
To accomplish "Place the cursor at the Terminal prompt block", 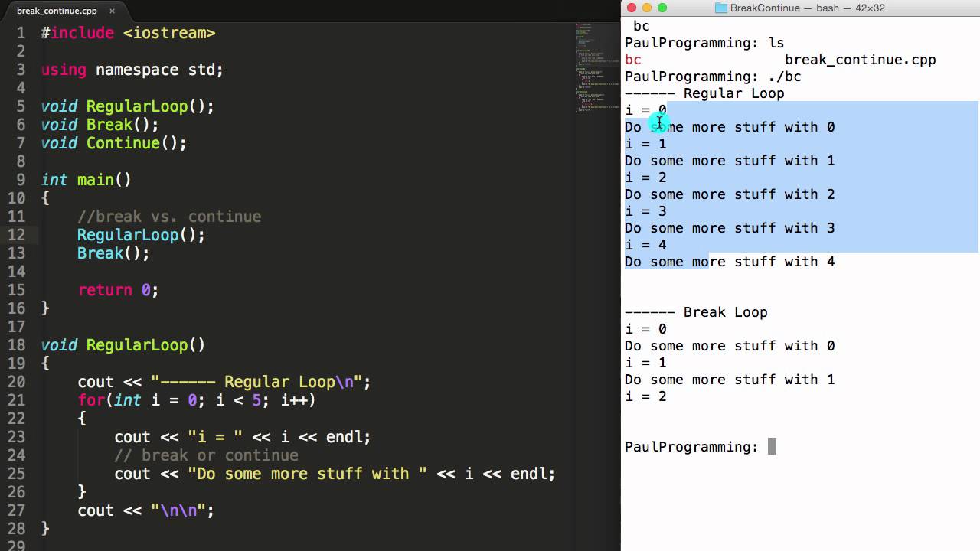I will [772, 446].
